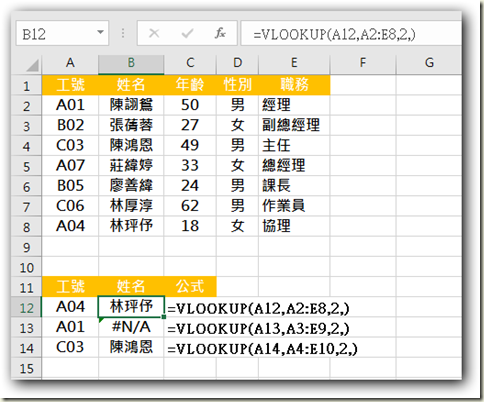Click the fill handle of cell B12

point(164,316)
